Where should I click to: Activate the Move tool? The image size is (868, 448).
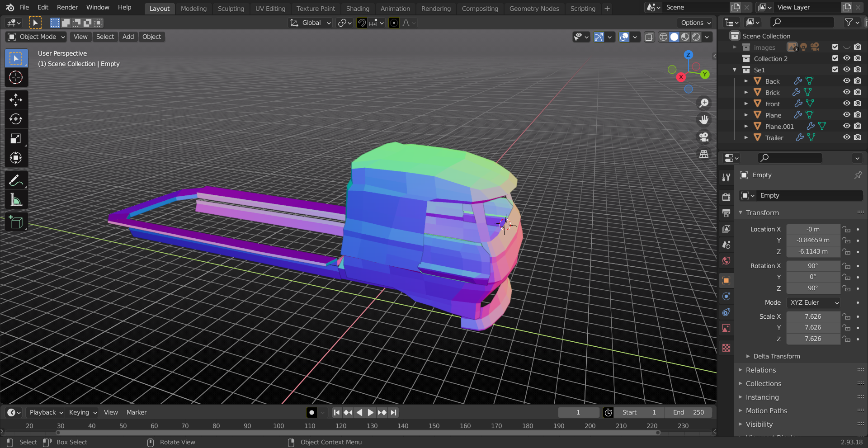pyautogui.click(x=16, y=100)
